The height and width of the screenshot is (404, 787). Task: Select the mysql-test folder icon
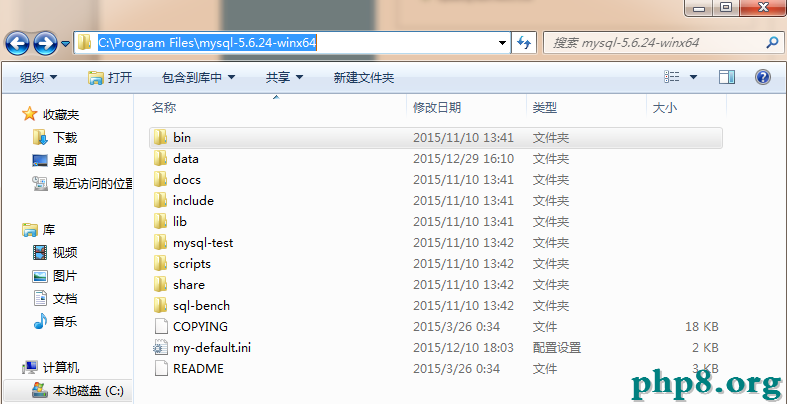pyautogui.click(x=161, y=242)
